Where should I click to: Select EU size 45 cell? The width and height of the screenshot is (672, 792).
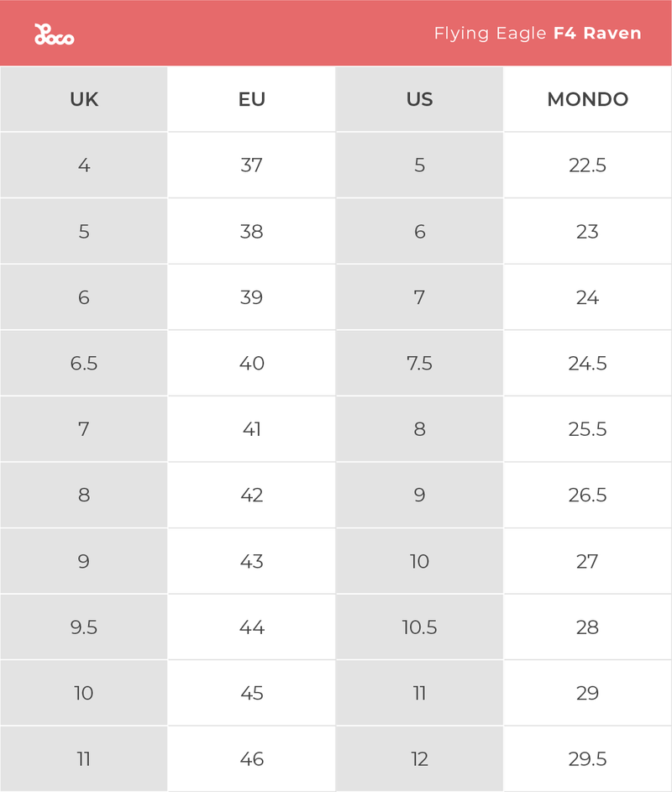(252, 693)
